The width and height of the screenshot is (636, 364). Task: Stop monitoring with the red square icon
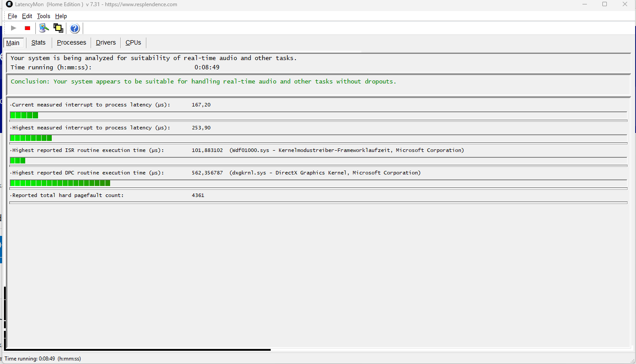point(27,28)
